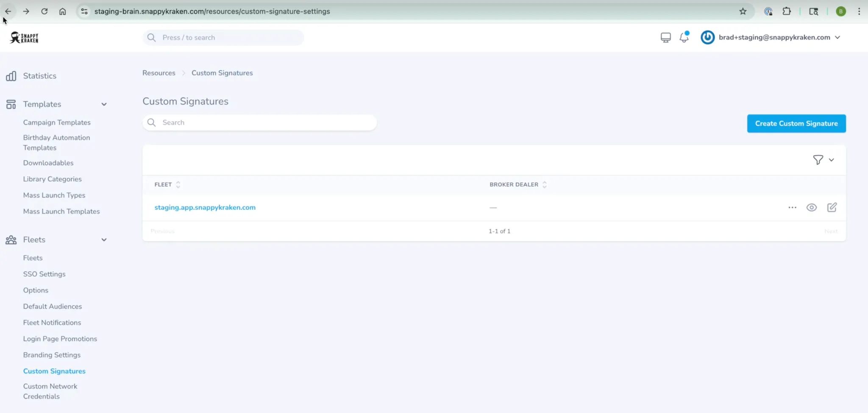The width and height of the screenshot is (868, 413).
Task: Expand filter options chevron
Action: coord(832,160)
